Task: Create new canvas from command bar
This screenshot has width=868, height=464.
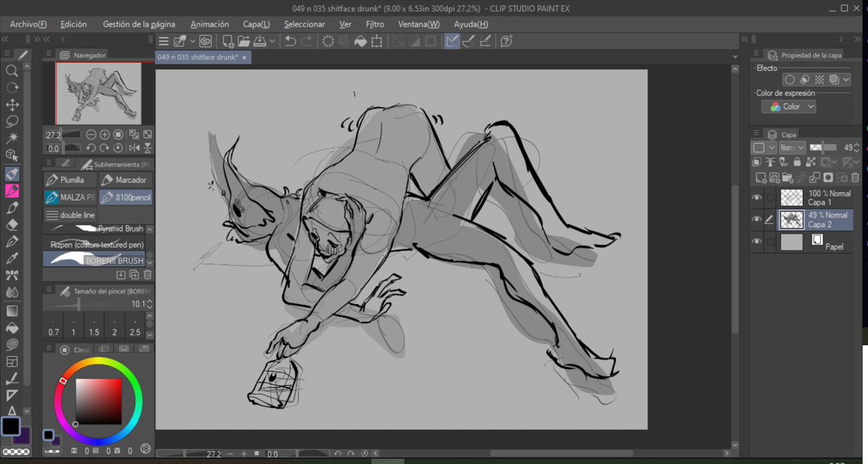Action: click(x=228, y=41)
